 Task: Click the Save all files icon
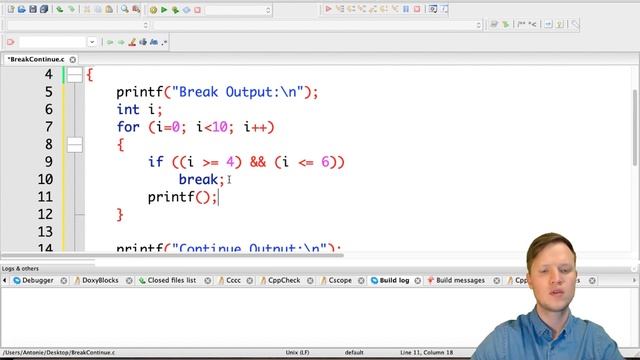click(44, 9)
